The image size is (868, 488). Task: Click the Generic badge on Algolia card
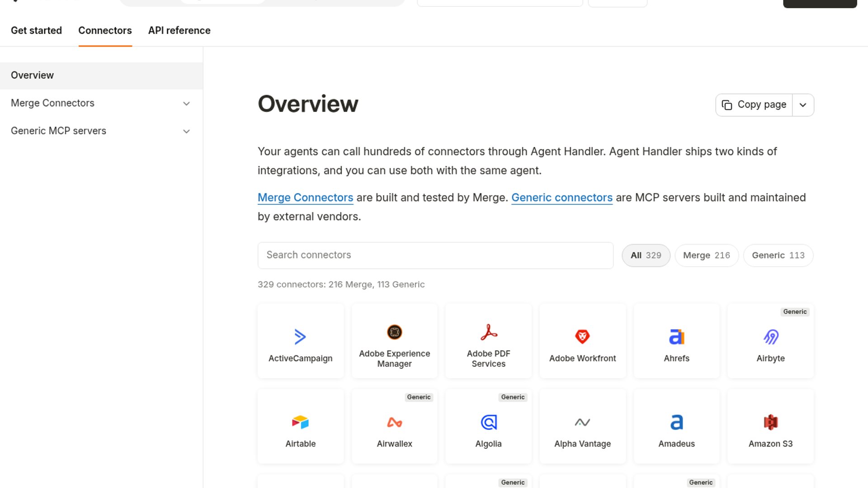(513, 397)
